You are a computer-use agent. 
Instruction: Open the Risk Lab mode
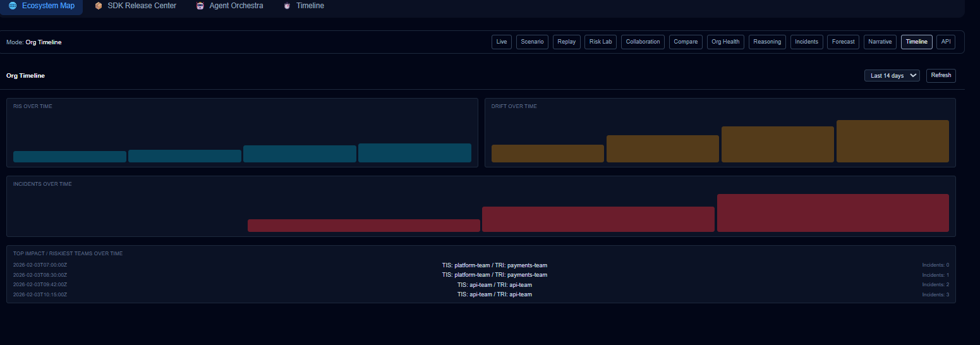(600, 42)
